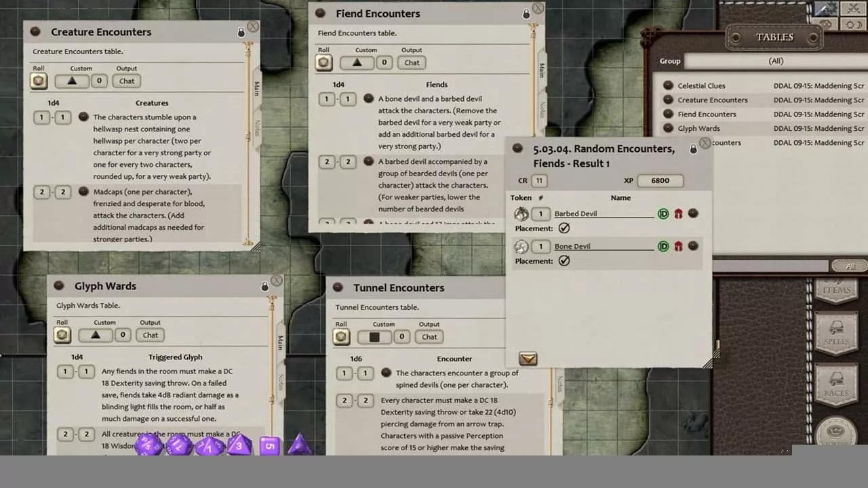
Task: Toggle the lock on Random Encounters Result window
Action: 693,148
